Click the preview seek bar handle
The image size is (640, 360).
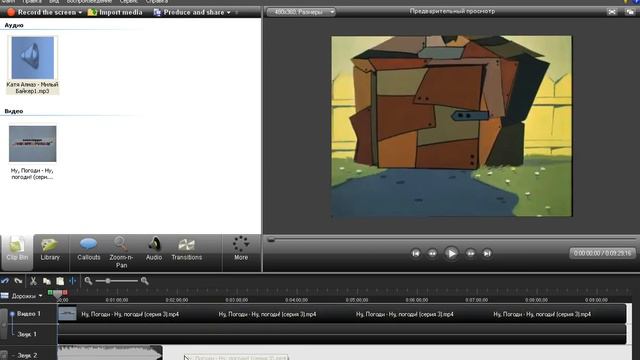pyautogui.click(x=271, y=240)
